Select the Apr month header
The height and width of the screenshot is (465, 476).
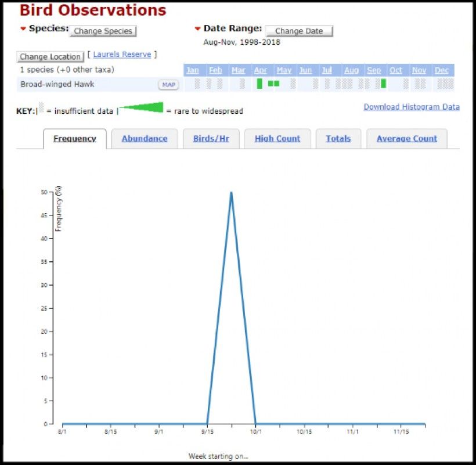[261, 70]
